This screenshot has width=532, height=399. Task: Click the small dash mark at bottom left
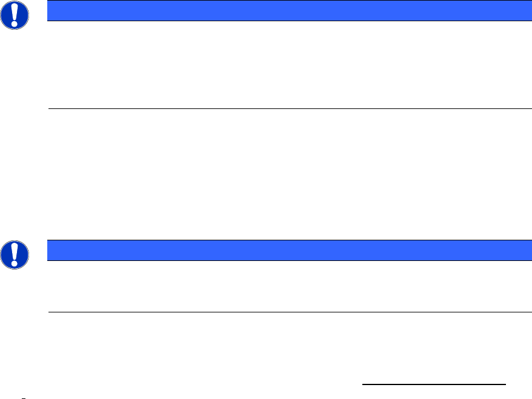pyautogui.click(x=22, y=397)
